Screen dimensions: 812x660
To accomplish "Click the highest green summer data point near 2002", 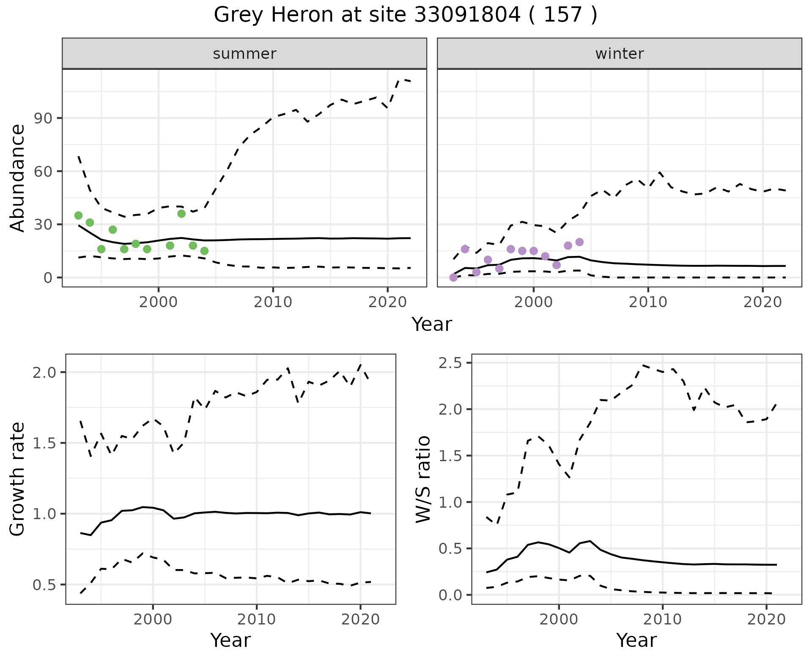I will point(181,214).
